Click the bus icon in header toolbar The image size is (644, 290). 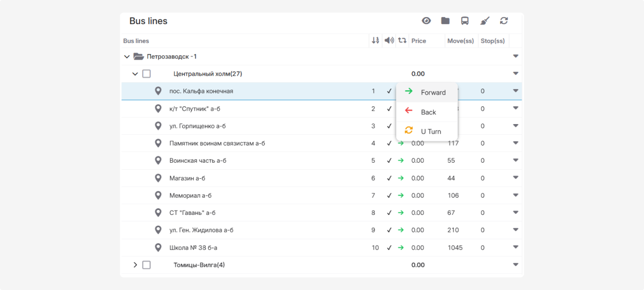tap(465, 21)
